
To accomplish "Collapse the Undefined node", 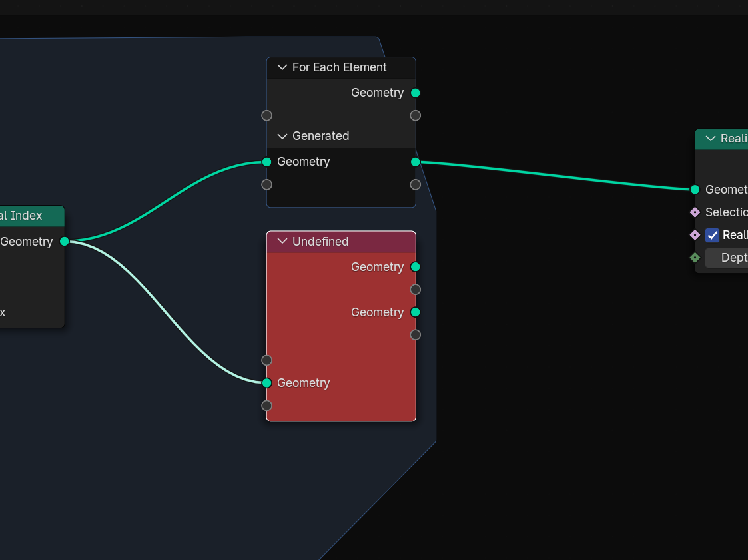I will click(x=282, y=241).
